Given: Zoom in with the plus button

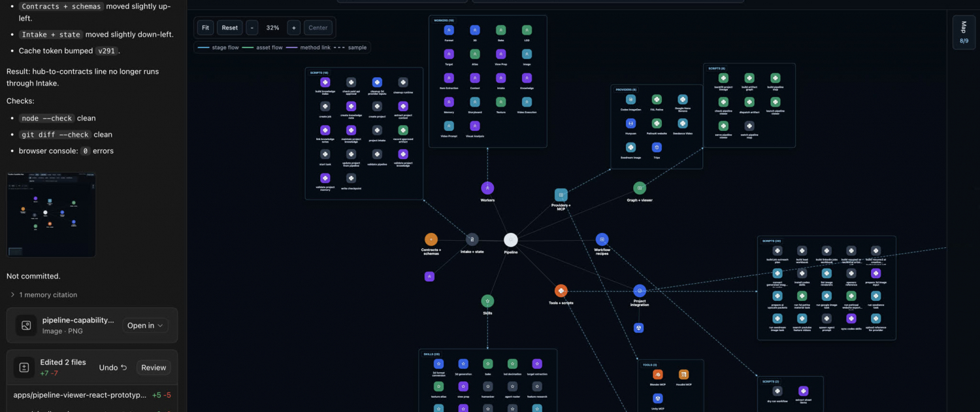Looking at the screenshot, I should click(x=293, y=27).
